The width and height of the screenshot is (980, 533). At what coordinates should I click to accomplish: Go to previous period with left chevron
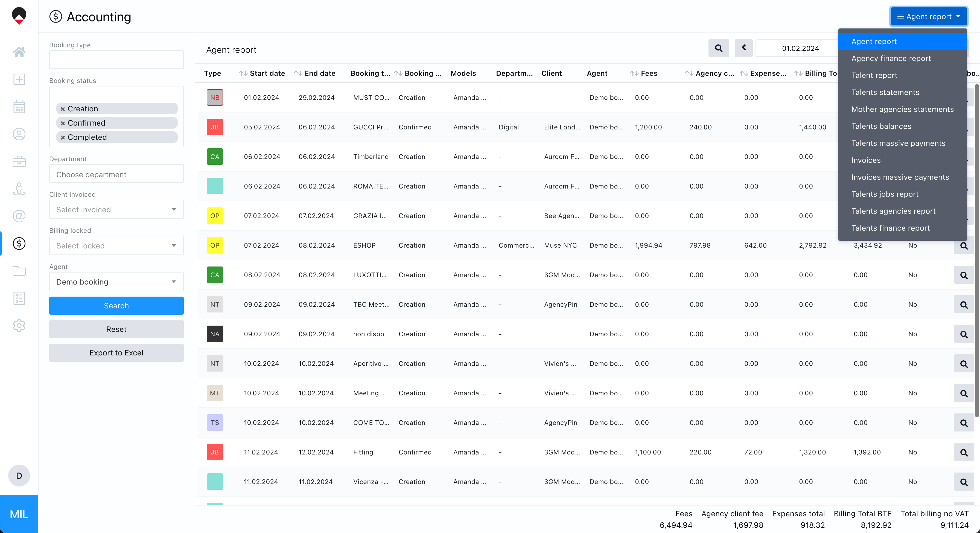[744, 48]
